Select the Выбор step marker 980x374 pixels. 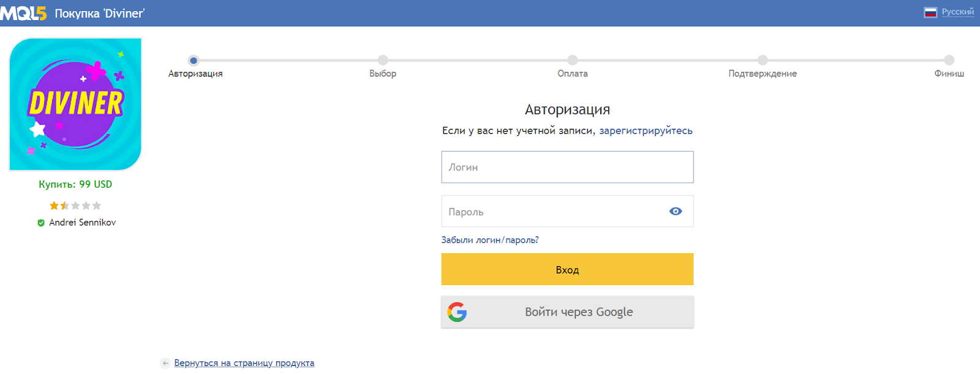pyautogui.click(x=383, y=60)
